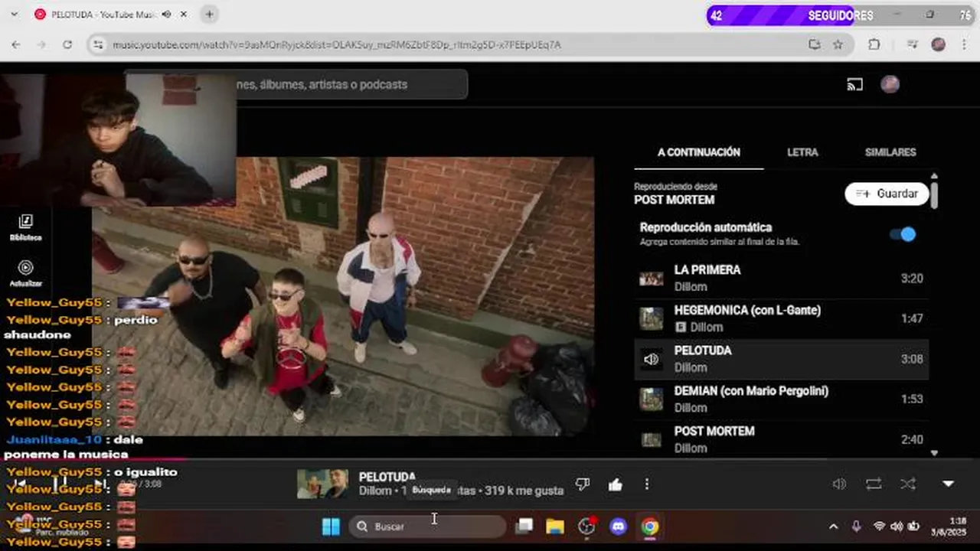Click the Chrome address bar URL
Screen dimensions: 980x551
pos(337,45)
